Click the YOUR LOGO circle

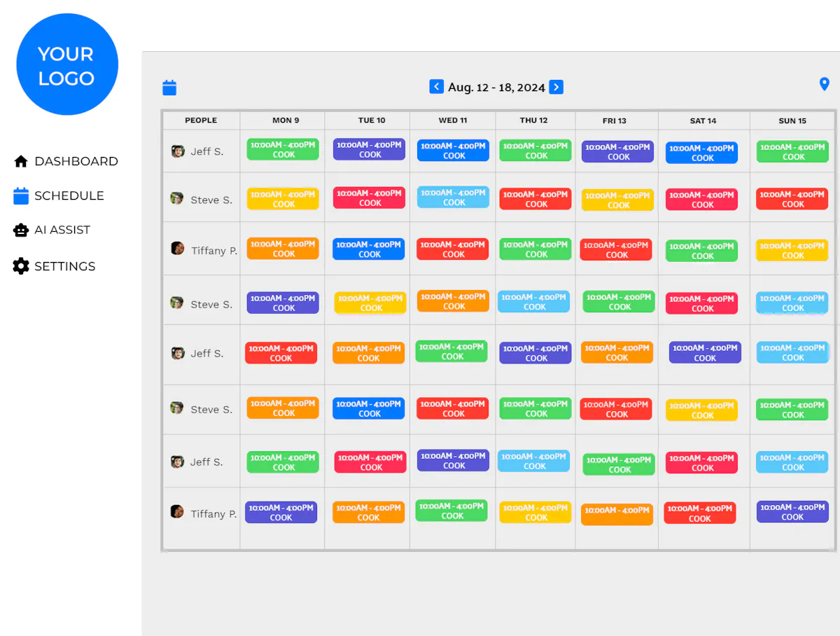tap(67, 64)
